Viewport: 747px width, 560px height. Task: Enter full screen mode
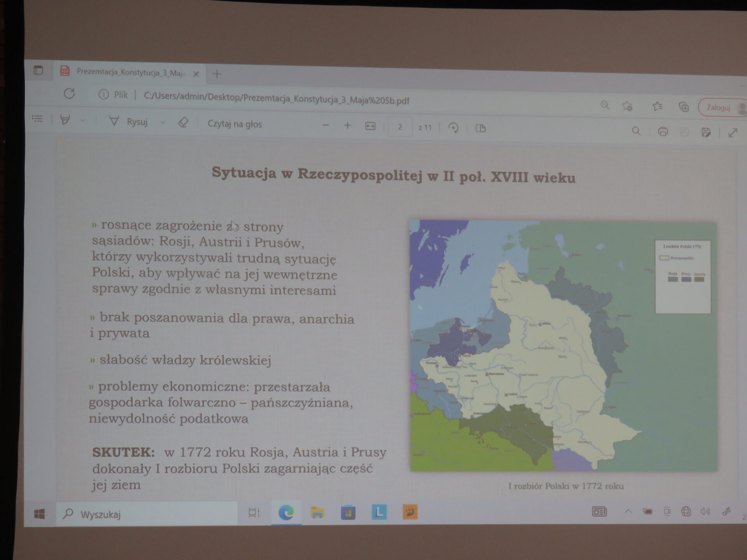pyautogui.click(x=733, y=133)
